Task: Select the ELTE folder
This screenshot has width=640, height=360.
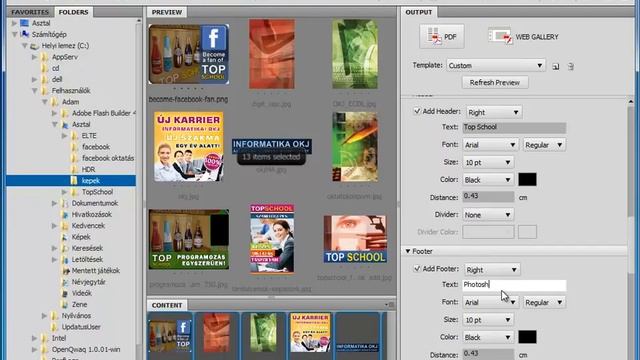Action: point(89,136)
